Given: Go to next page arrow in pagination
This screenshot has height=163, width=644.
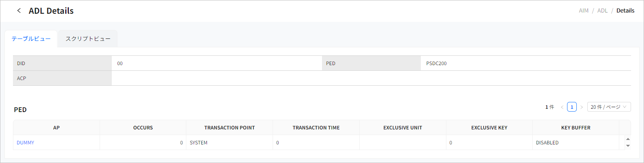Looking at the screenshot, I should point(582,107).
